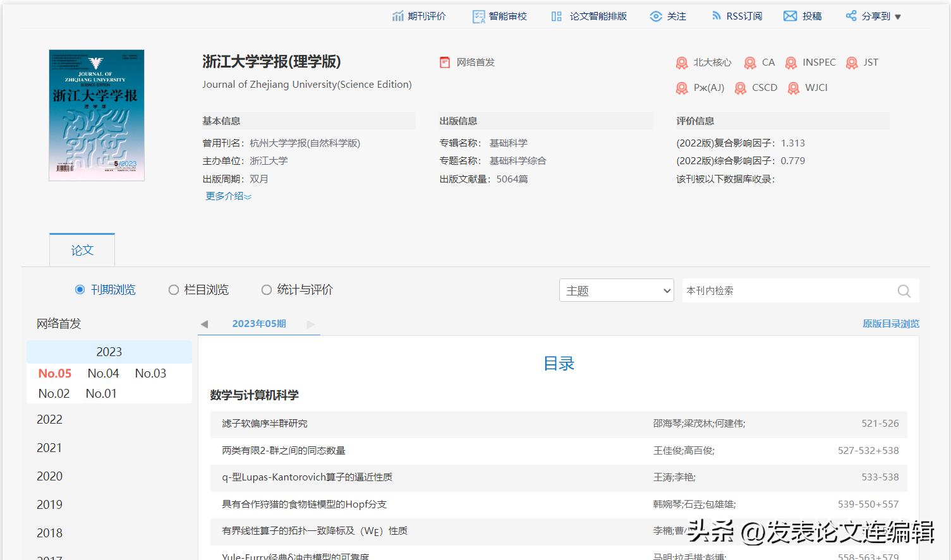Viewport: 951px width, 560px height.
Task: Click the RSS订阅 feed icon
Action: tap(716, 16)
